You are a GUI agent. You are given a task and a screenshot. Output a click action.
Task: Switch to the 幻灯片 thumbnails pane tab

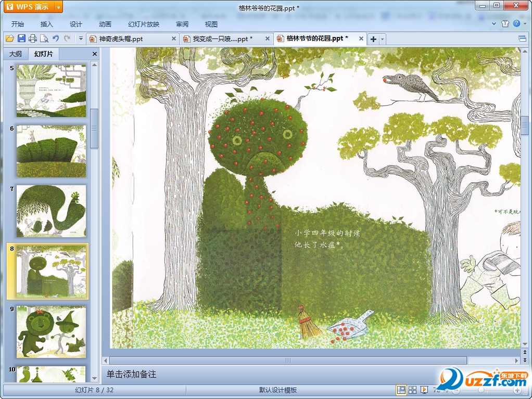coord(44,54)
